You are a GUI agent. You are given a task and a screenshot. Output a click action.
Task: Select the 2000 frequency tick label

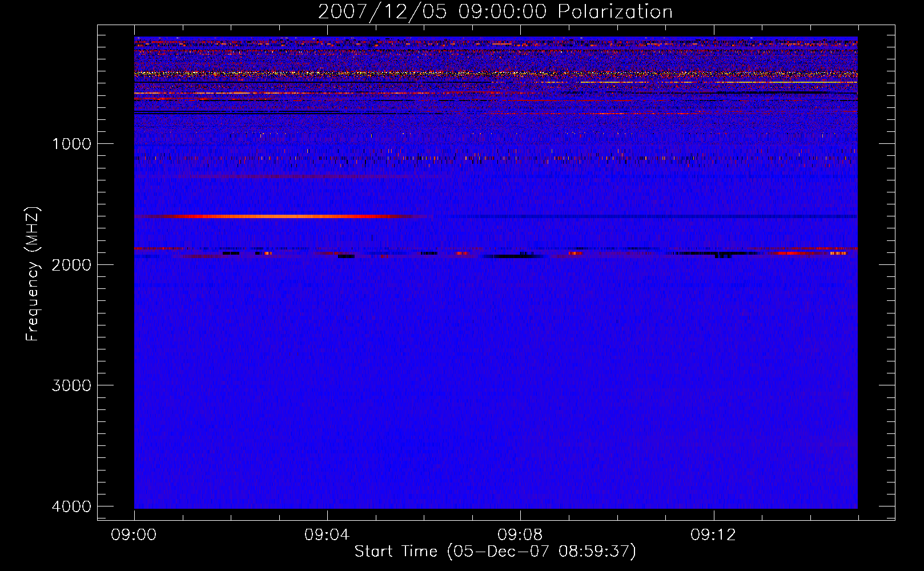[71, 264]
